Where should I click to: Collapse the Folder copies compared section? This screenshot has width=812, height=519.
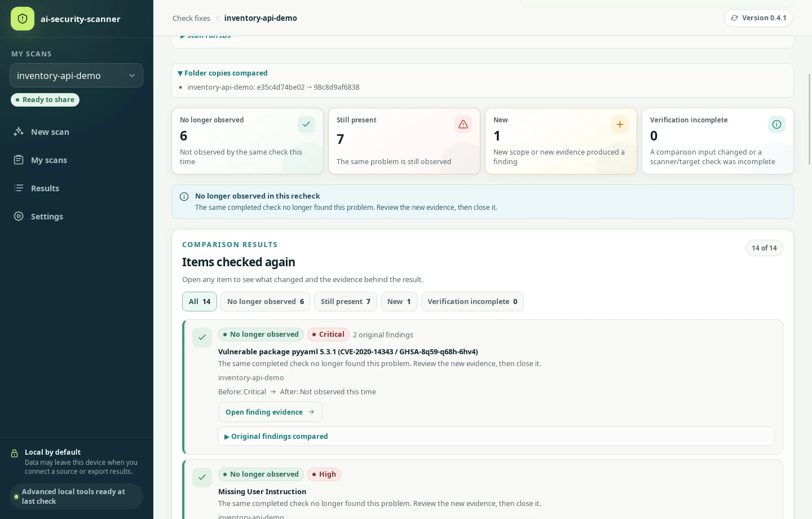tap(223, 73)
